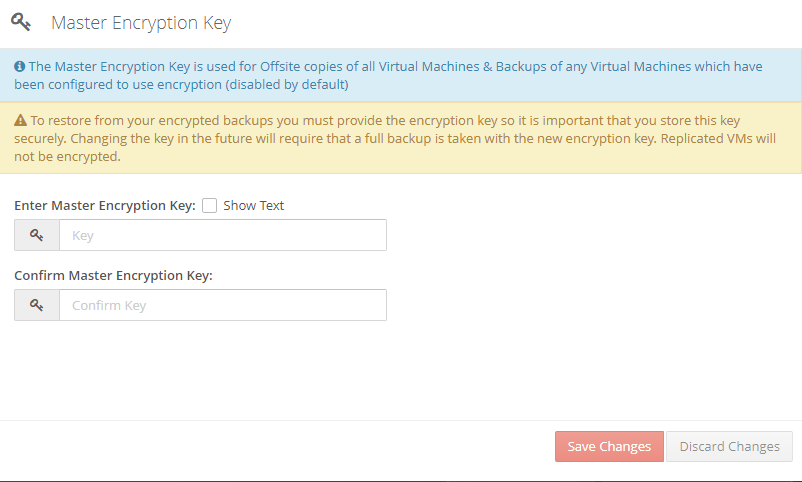Image resolution: width=802 pixels, height=482 pixels.
Task: Enable the Show Text checkbox
Action: coord(209,206)
